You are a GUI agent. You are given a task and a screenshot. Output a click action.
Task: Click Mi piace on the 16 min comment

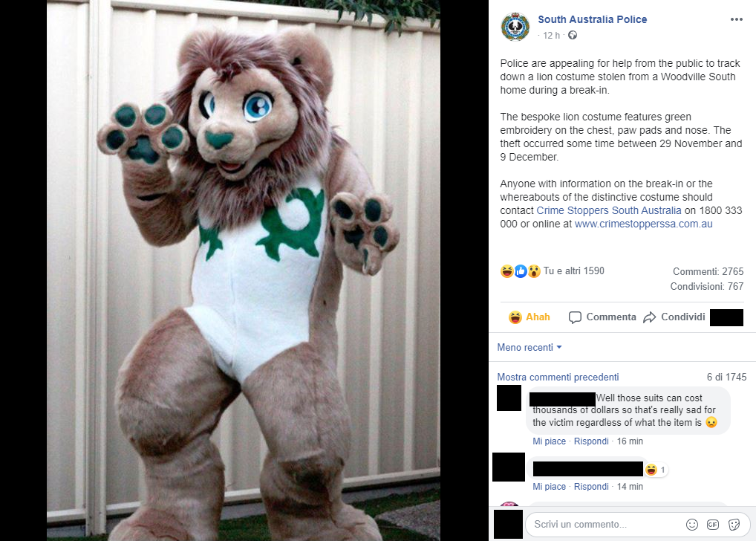pyautogui.click(x=549, y=441)
